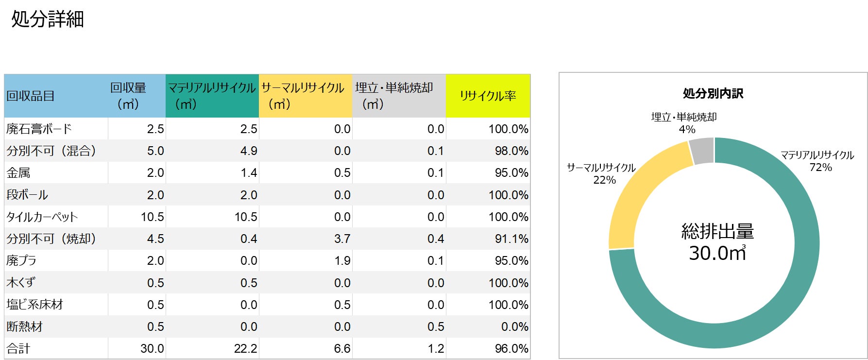Click the タイルカーペット row label

click(42, 217)
